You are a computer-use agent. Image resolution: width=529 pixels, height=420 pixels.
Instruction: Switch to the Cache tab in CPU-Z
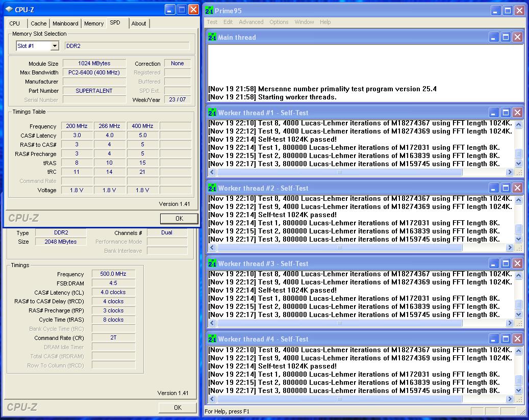point(38,23)
